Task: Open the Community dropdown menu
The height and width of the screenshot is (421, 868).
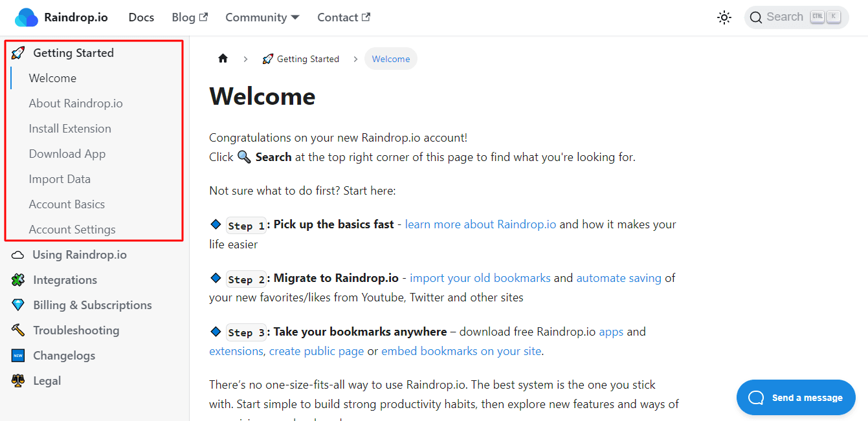Action: (x=262, y=17)
